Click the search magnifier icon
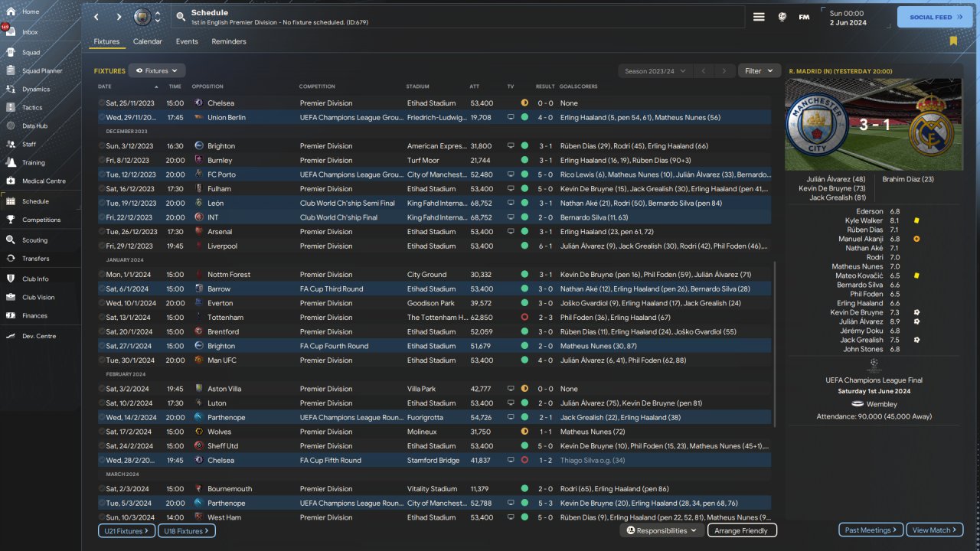Viewport: 980px width, 551px height. 180,17
